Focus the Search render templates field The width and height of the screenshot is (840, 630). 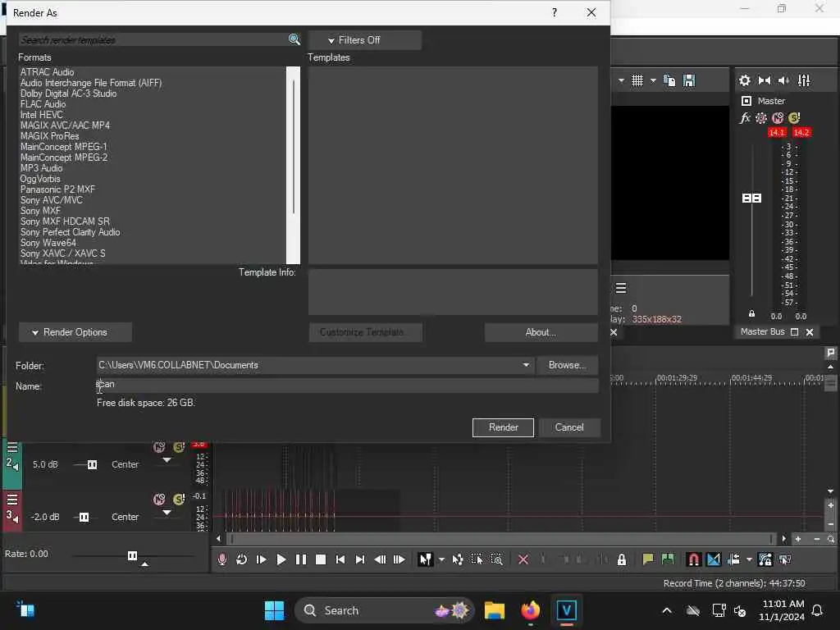[x=153, y=39]
